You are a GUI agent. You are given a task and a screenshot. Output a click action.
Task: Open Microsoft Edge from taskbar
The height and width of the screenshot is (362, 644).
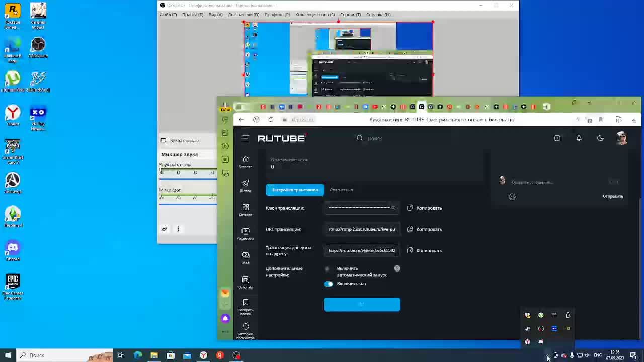coord(137,355)
